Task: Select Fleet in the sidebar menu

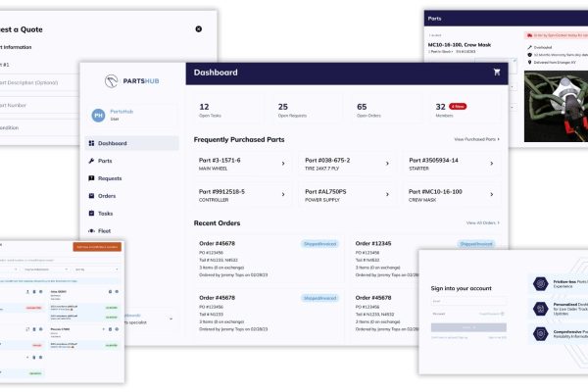Action: (x=105, y=230)
